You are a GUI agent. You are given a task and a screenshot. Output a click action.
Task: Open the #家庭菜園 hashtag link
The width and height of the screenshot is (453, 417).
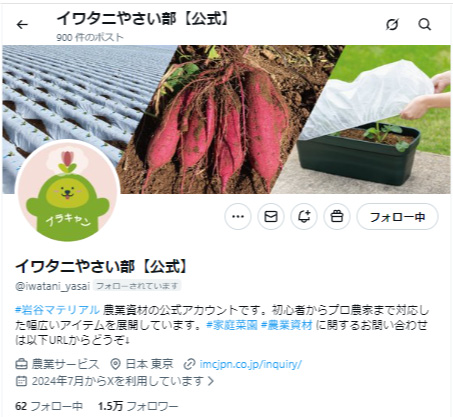(x=232, y=325)
